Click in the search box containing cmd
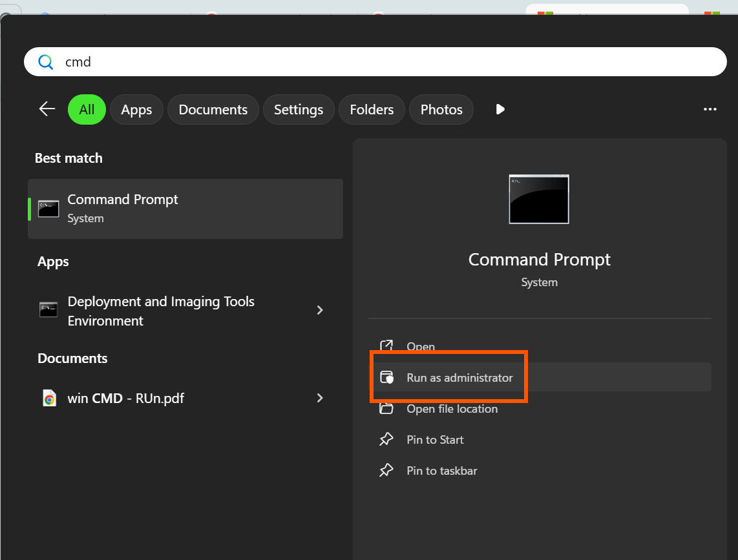The height and width of the screenshot is (560, 738). point(375,61)
